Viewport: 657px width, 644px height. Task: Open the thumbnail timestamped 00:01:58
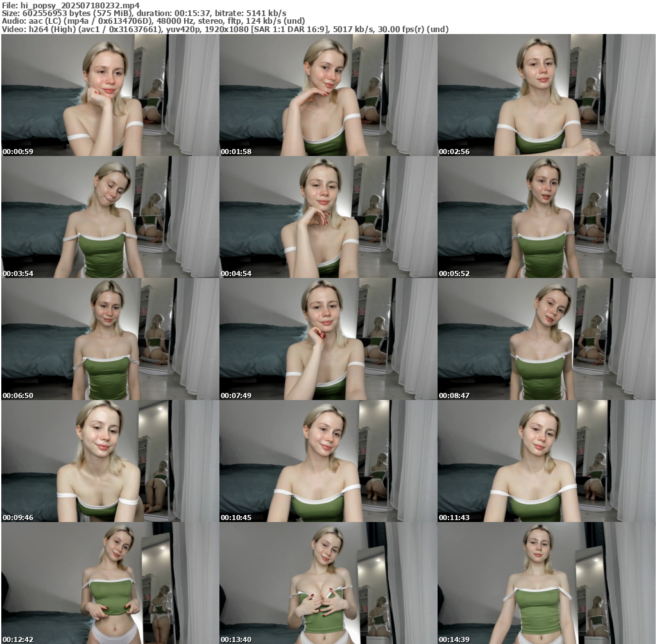[328, 95]
